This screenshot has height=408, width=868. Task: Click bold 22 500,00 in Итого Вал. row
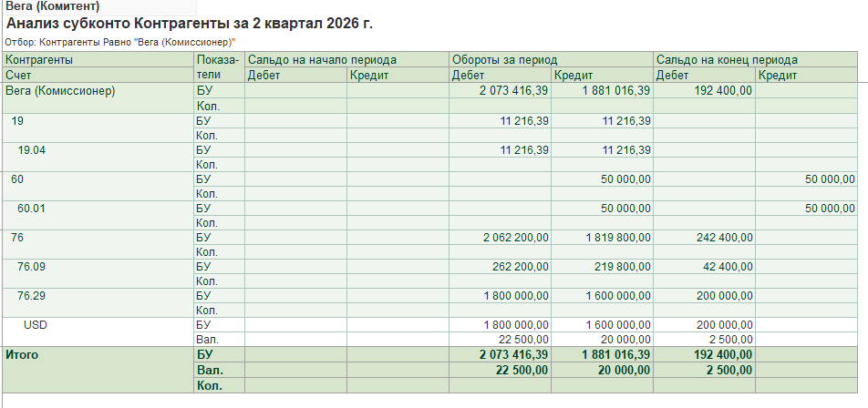(523, 370)
